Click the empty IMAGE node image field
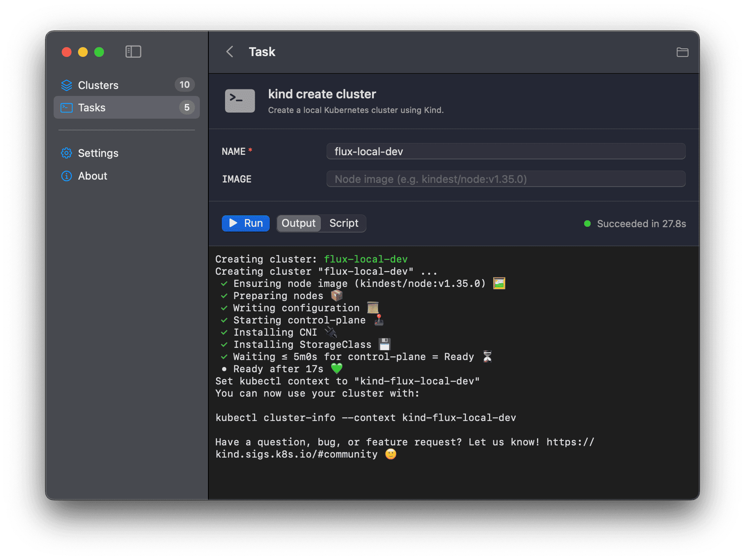This screenshot has width=745, height=560. tap(505, 179)
